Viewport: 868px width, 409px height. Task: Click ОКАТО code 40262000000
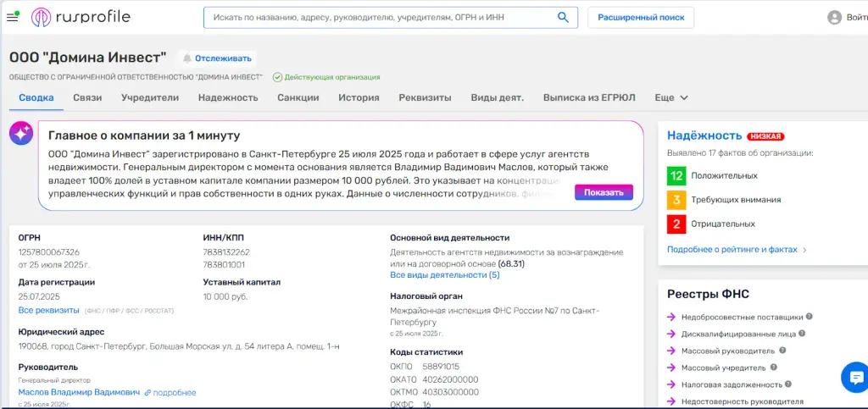pos(450,379)
